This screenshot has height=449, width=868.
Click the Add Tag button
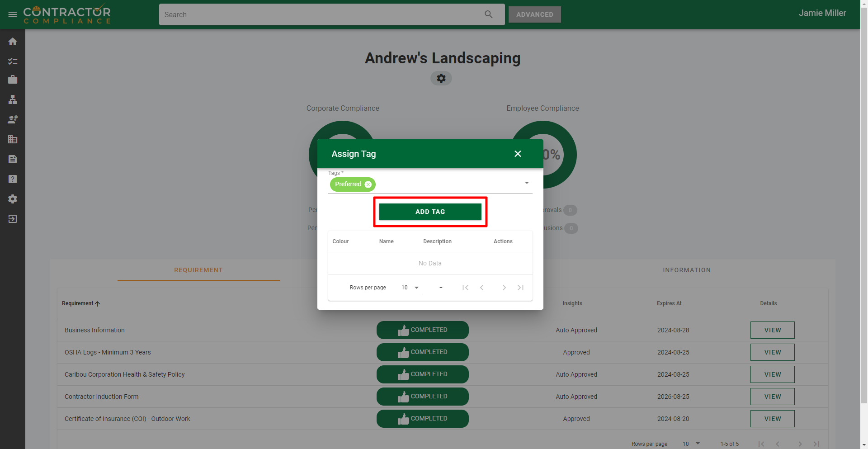430,212
